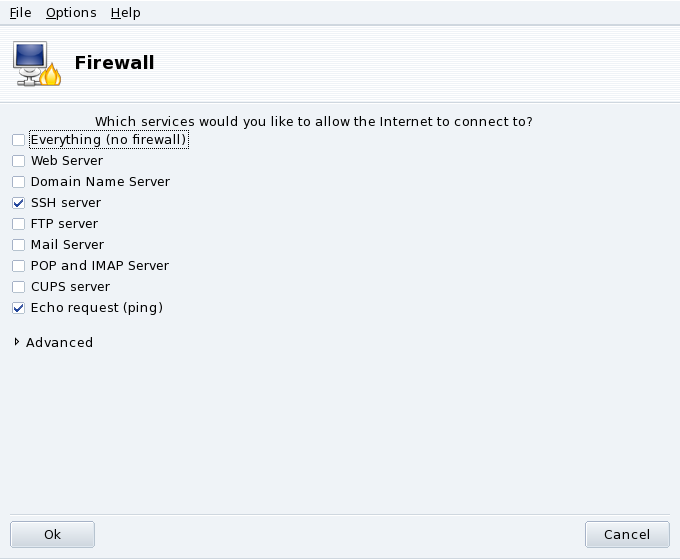
Task: Disable Echo request (ping) checkbox
Action: coord(18,308)
